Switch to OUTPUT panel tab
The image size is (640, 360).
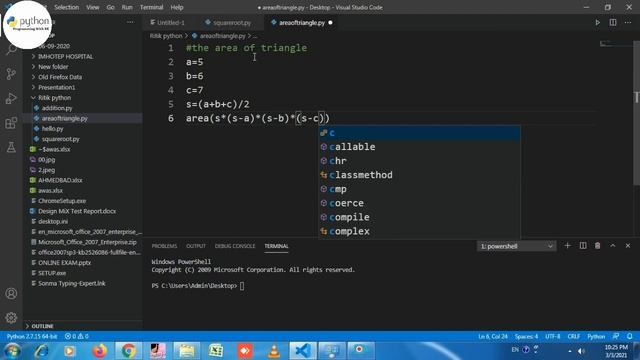click(x=196, y=246)
